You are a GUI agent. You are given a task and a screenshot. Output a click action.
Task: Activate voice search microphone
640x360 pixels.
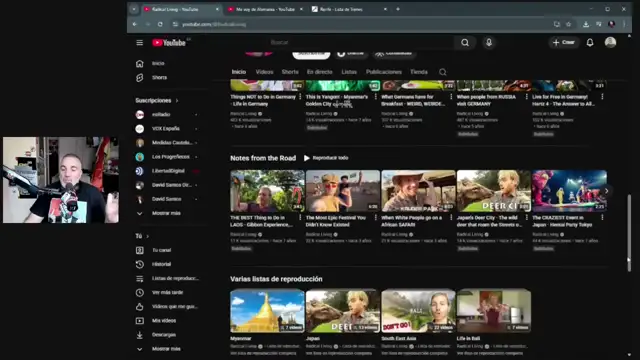[489, 42]
